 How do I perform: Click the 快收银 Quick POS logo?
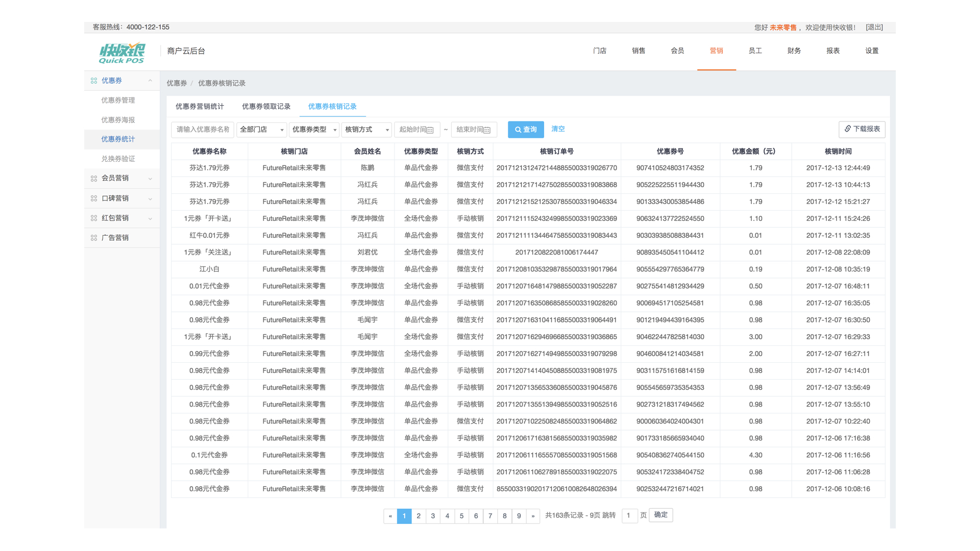tap(122, 53)
